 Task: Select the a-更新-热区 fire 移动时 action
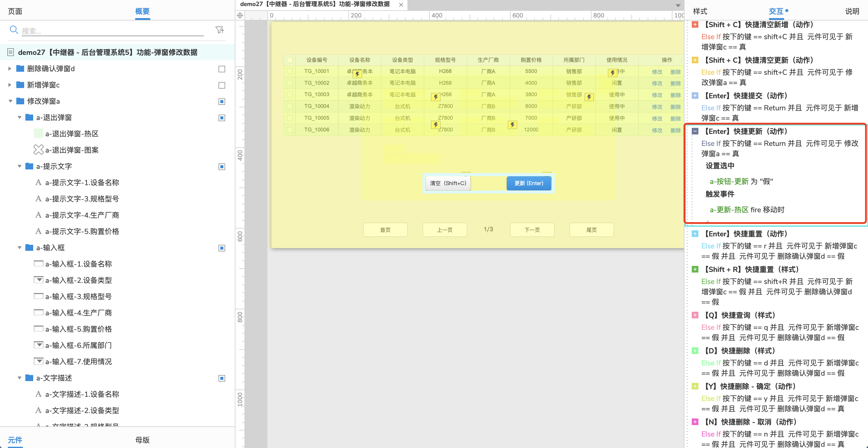[747, 210]
